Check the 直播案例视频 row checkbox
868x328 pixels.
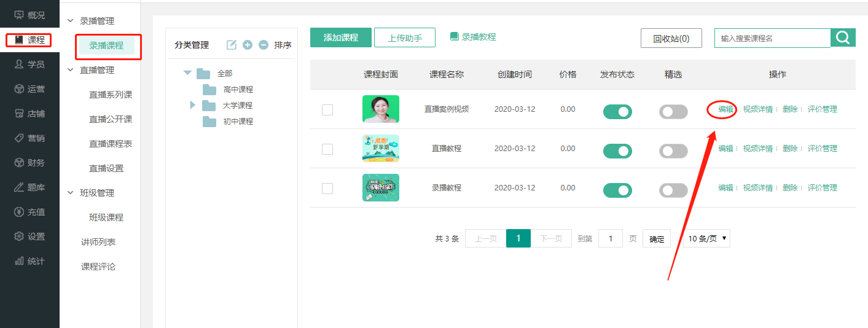327,109
